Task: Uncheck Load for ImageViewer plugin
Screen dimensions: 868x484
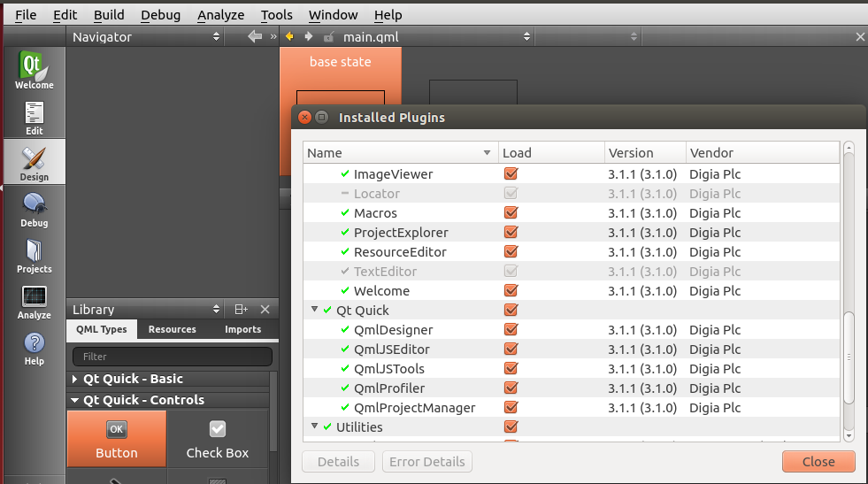Action: 510,174
